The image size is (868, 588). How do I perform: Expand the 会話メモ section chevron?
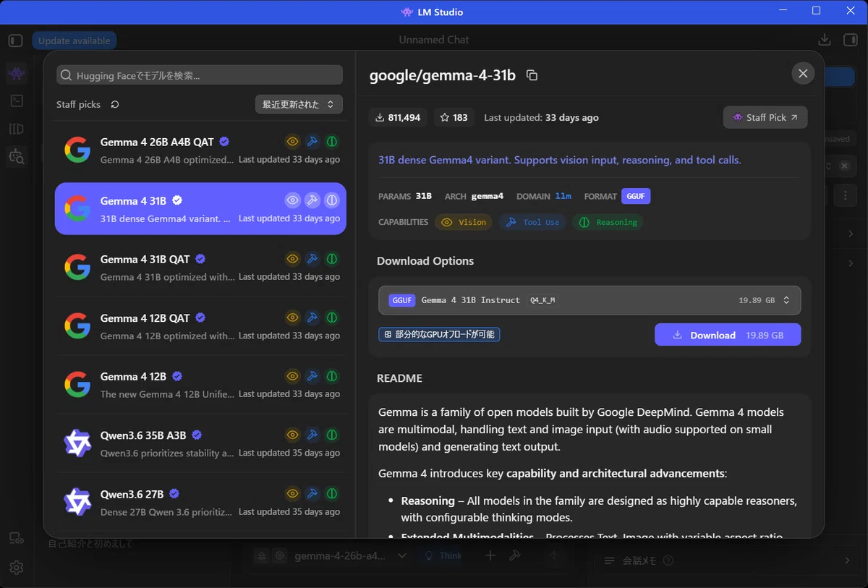coord(848,561)
